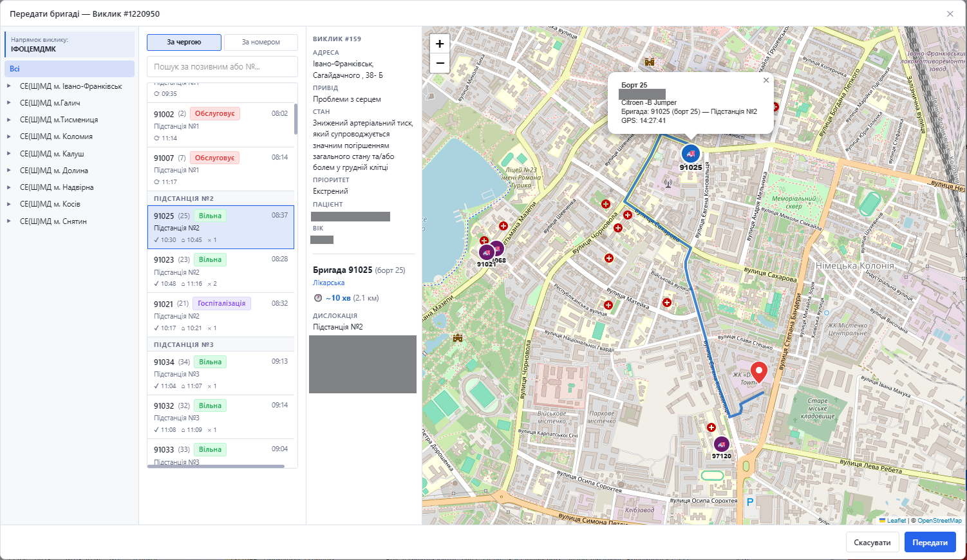Open the Leaflet attribution link

[x=896, y=520]
